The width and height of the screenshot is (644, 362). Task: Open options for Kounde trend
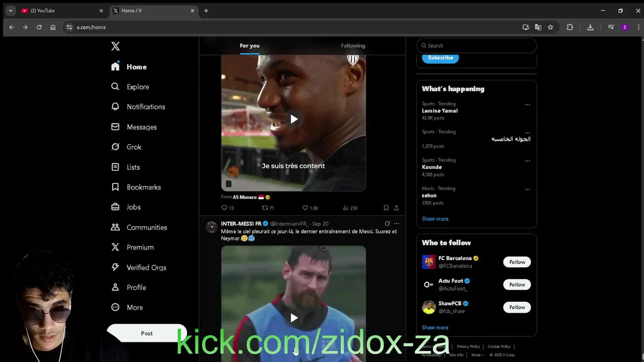pyautogui.click(x=527, y=161)
